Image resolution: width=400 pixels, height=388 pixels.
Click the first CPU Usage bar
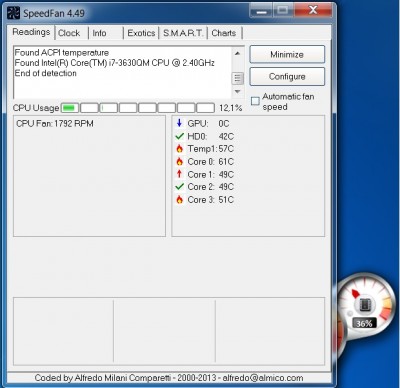pyautogui.click(x=70, y=108)
